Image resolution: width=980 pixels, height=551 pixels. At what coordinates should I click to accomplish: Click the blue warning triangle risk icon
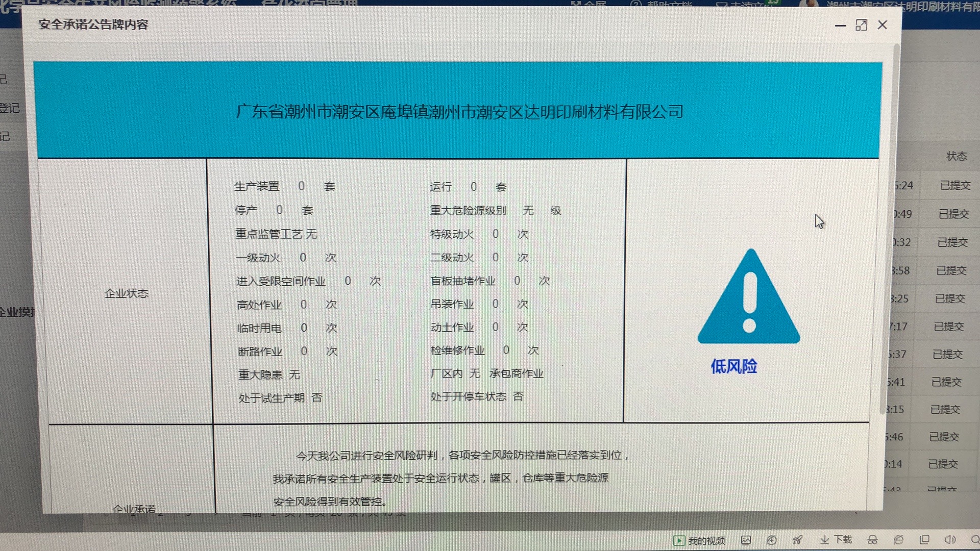coord(749,296)
